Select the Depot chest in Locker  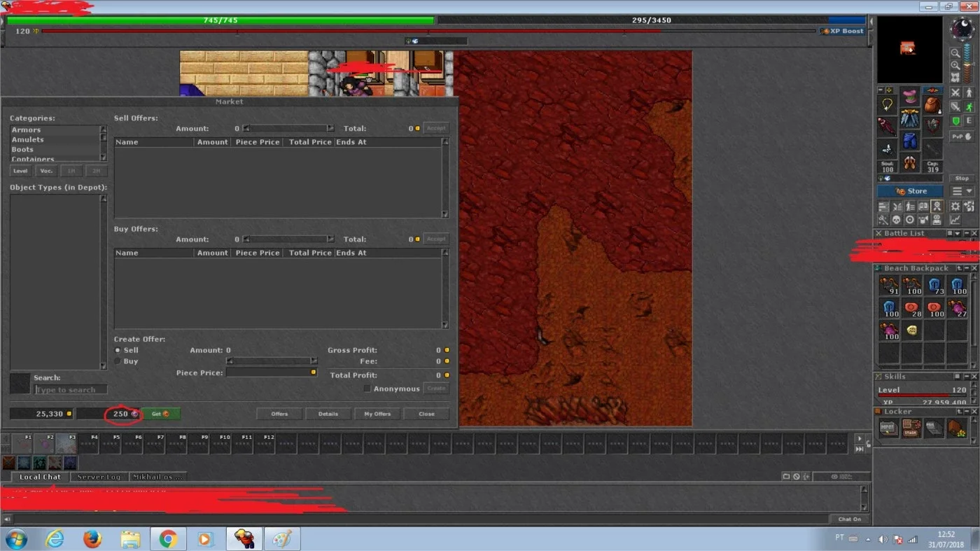[889, 428]
